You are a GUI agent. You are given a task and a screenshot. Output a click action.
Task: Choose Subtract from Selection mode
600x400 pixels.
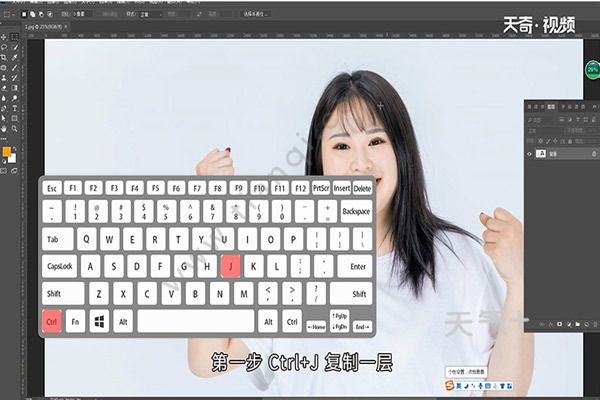click(x=41, y=14)
